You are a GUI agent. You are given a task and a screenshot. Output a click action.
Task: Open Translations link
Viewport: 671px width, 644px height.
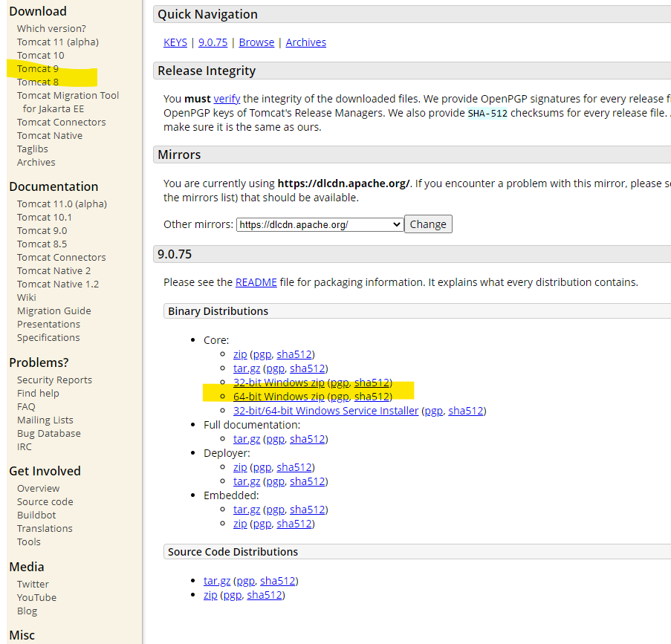tap(45, 528)
